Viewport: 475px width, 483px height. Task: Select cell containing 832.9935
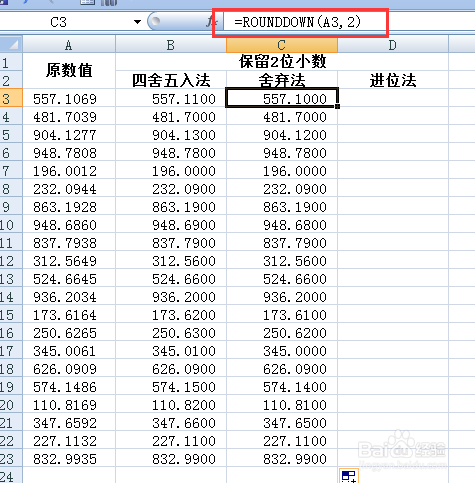(x=69, y=459)
